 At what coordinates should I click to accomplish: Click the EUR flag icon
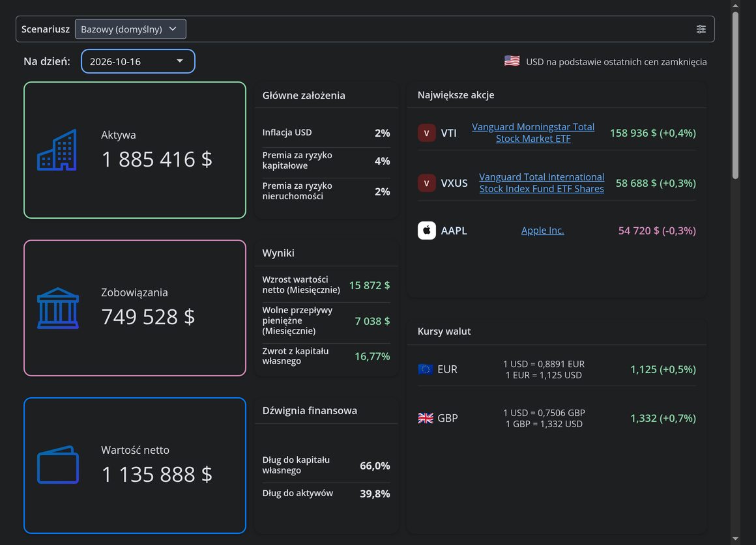coord(425,369)
